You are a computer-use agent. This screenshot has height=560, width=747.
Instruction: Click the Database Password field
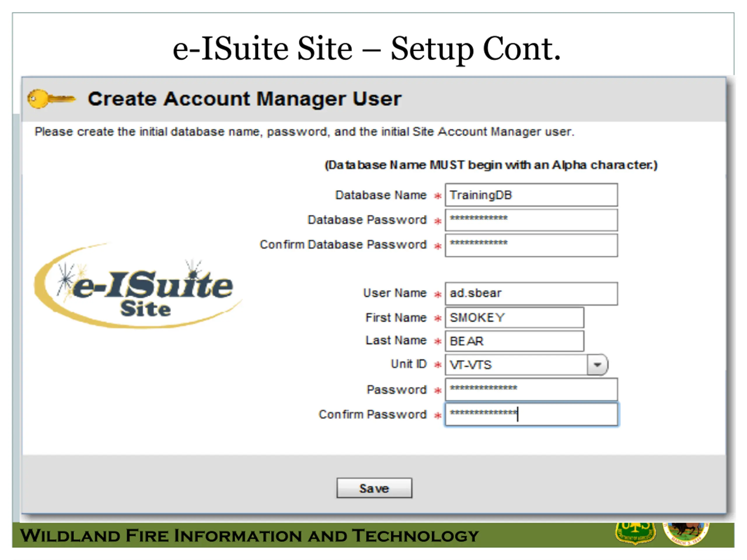pos(531,220)
